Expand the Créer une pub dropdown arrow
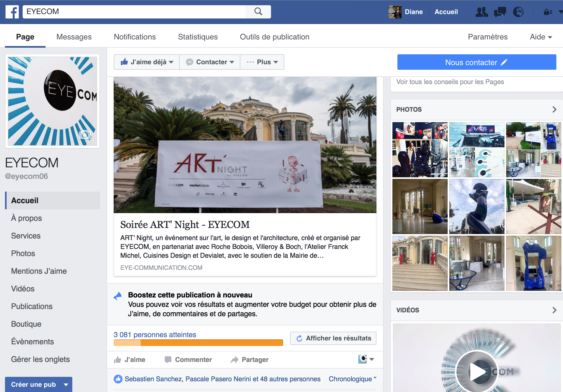 [x=66, y=385]
